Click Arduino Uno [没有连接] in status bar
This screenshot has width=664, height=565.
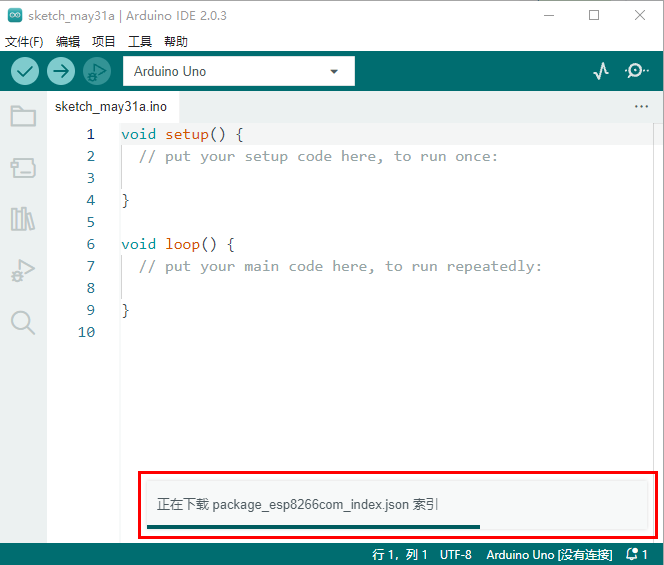[549, 554]
